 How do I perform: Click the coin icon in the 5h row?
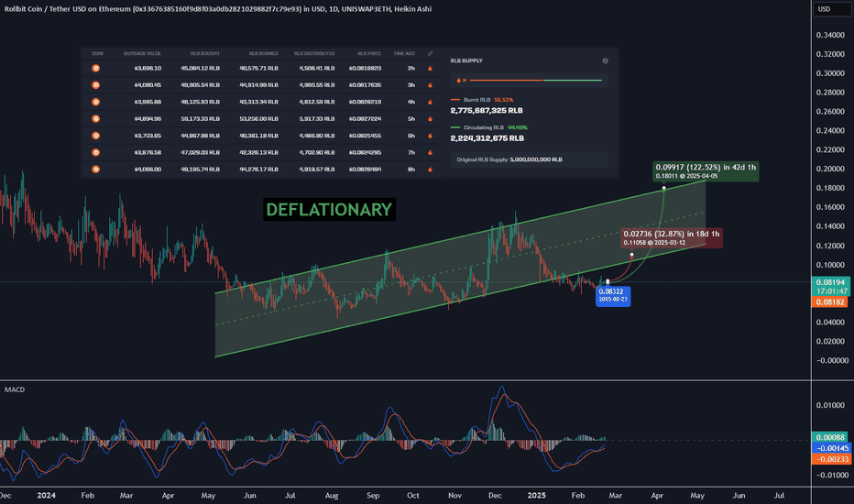tap(96, 119)
